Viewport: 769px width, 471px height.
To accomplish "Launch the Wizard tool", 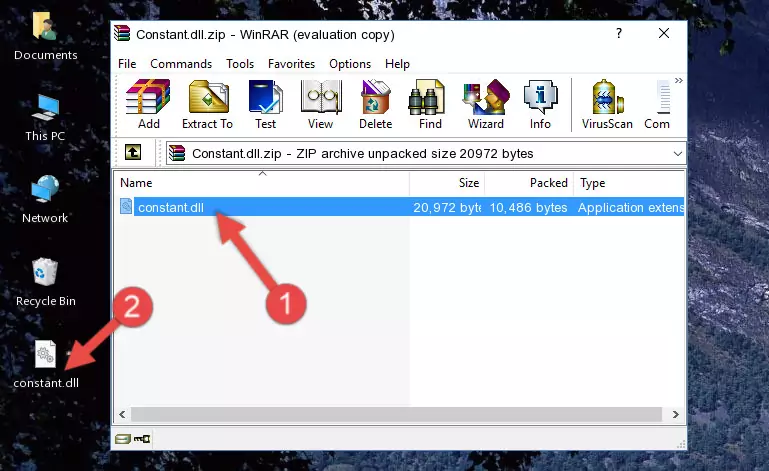I will point(486,105).
